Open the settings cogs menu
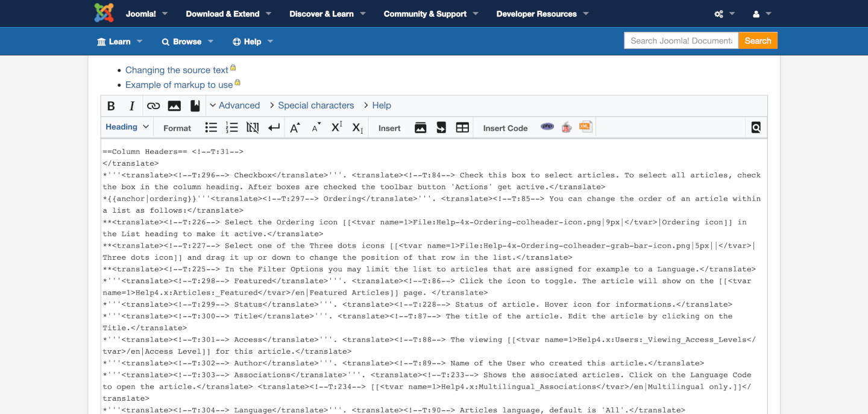Viewport: 868px width, 414px height. pos(725,14)
